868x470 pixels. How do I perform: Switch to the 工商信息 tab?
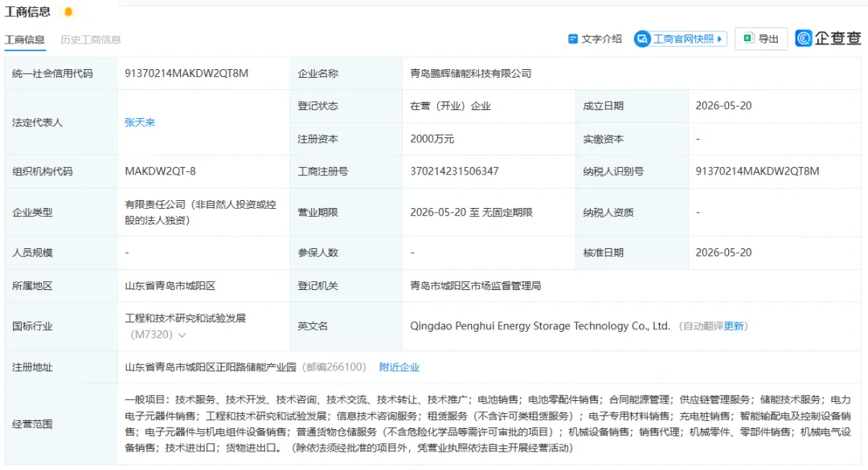pos(25,40)
